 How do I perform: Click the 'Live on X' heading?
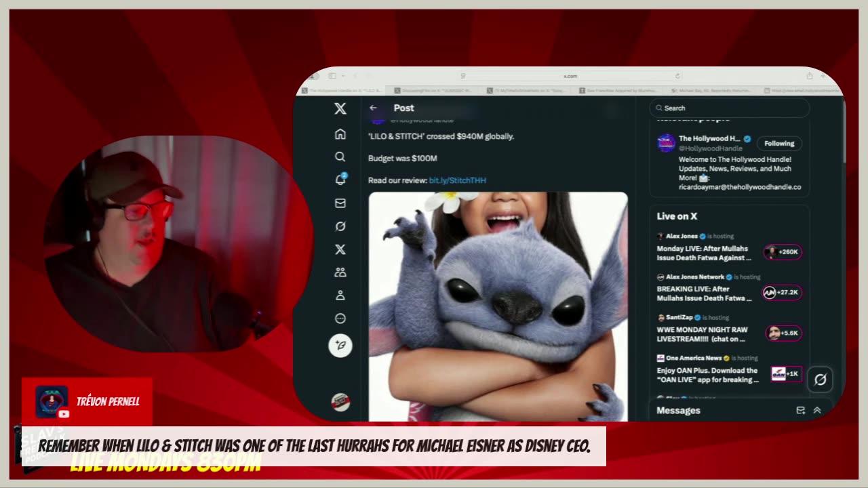coord(677,216)
